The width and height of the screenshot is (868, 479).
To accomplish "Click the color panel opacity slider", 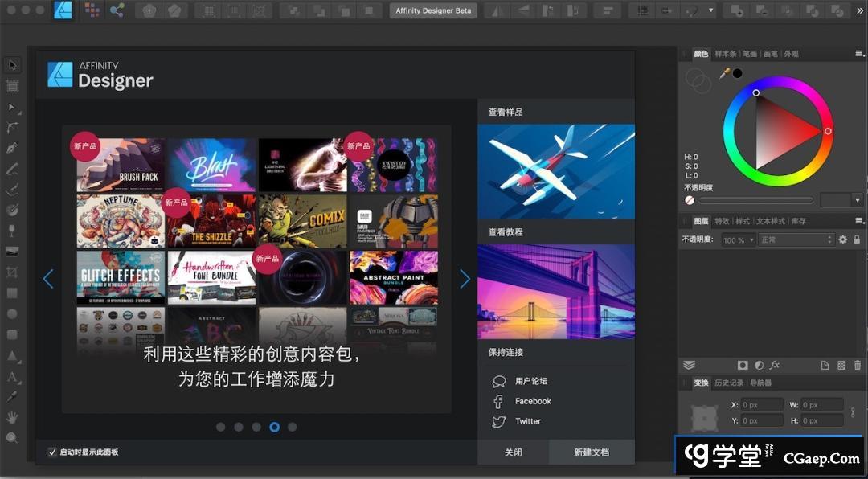I will 755,200.
